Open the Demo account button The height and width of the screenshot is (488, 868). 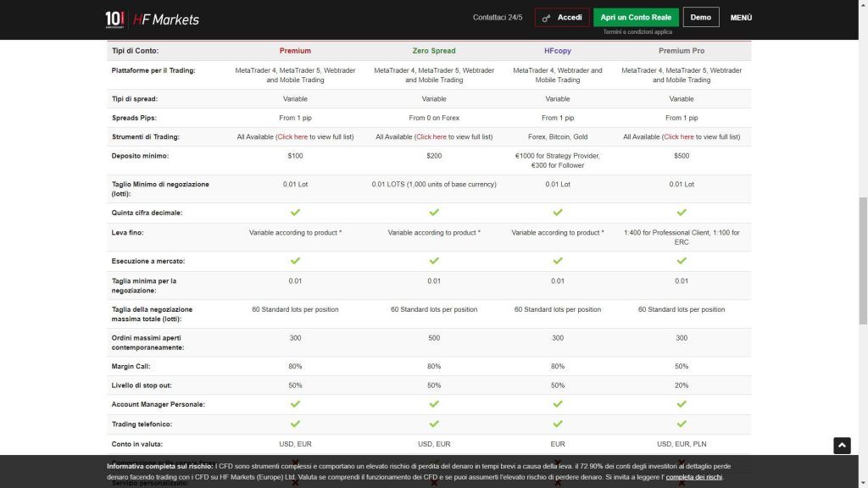point(701,17)
